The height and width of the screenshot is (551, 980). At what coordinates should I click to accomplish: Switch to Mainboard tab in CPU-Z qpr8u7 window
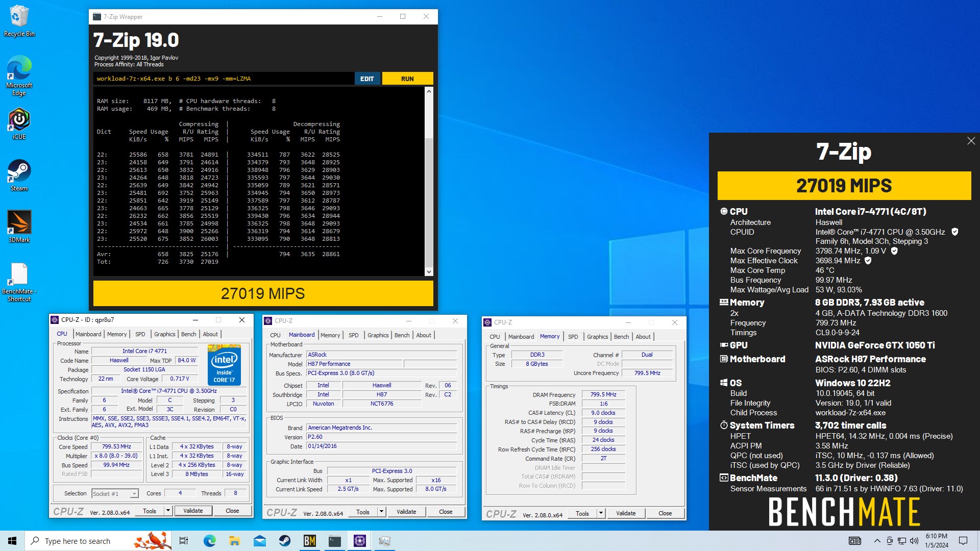point(88,334)
